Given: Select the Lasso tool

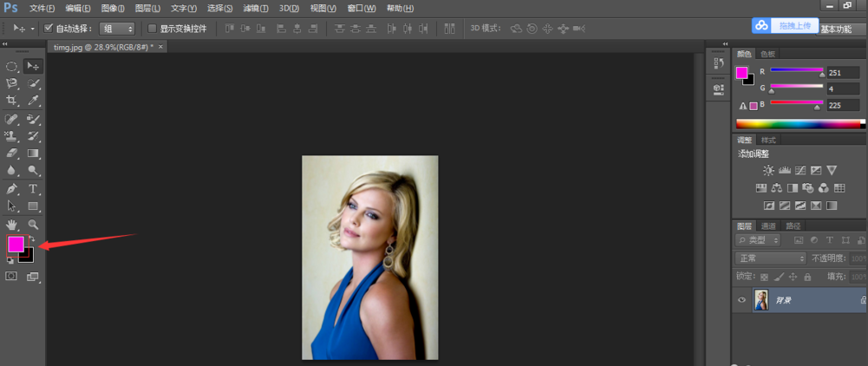Looking at the screenshot, I should [12, 83].
